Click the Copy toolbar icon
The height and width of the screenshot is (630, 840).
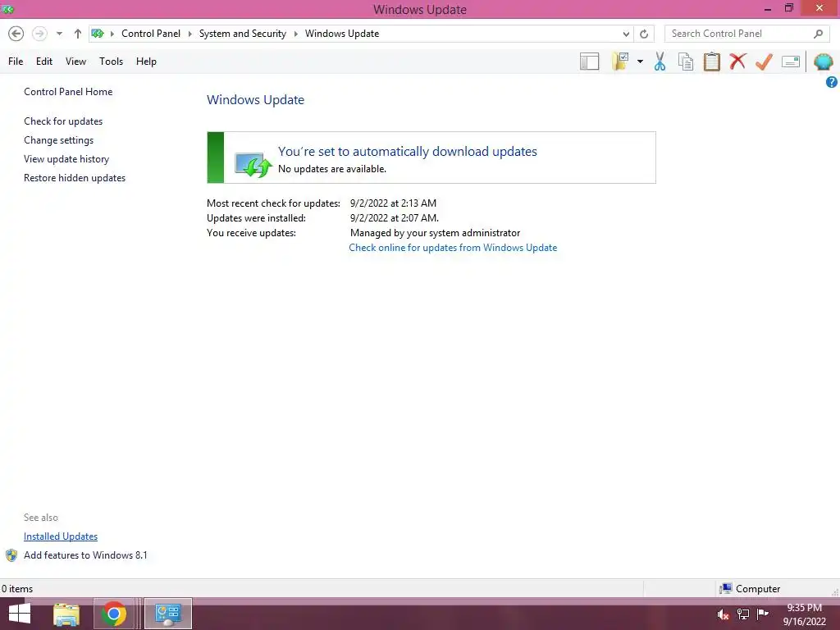click(x=686, y=62)
